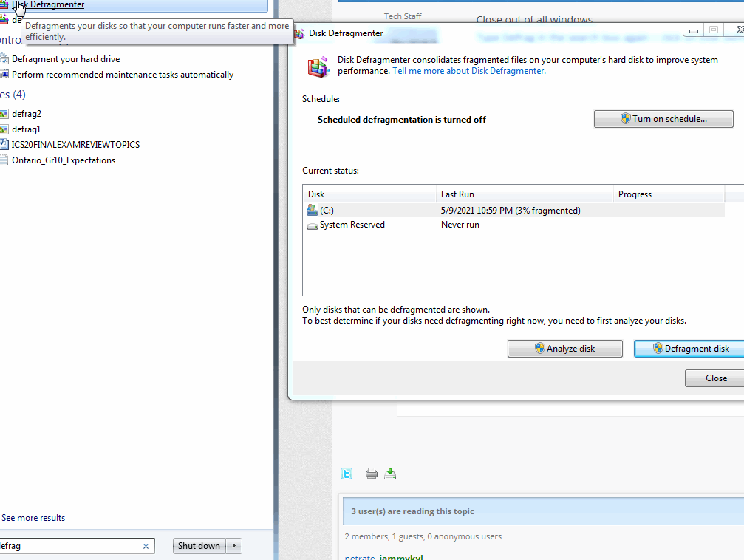744x560 pixels.
Task: Open 'Defragment your hard drive' control panel item
Action: [66, 59]
